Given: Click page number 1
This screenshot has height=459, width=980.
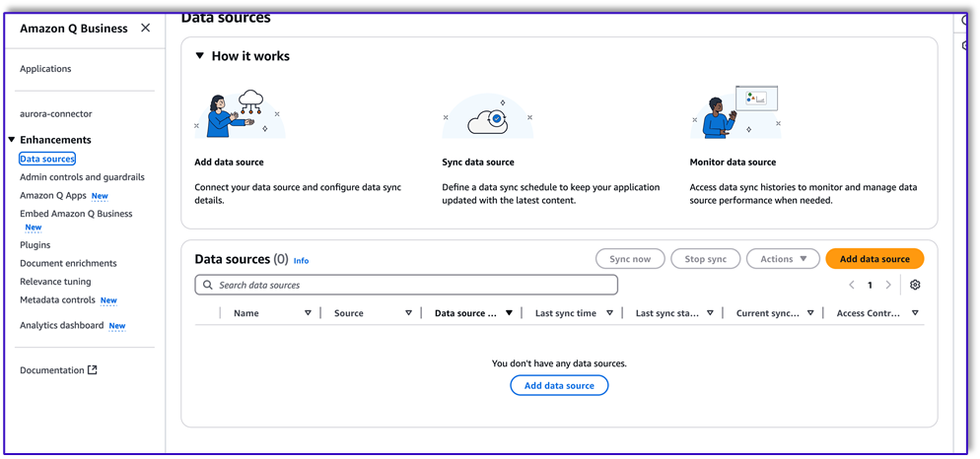Looking at the screenshot, I should pyautogui.click(x=870, y=285).
